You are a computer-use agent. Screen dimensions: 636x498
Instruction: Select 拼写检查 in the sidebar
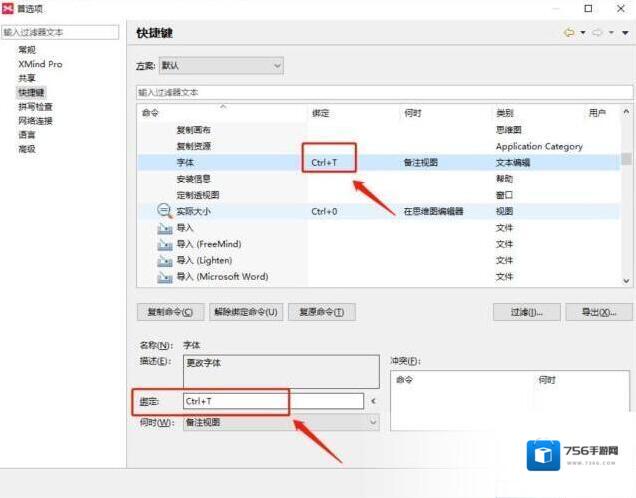point(35,106)
